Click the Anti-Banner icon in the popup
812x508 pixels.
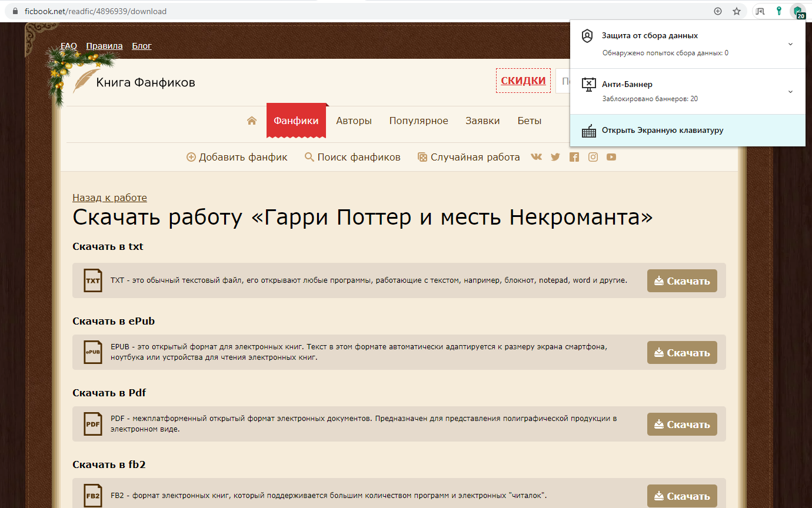coord(588,85)
